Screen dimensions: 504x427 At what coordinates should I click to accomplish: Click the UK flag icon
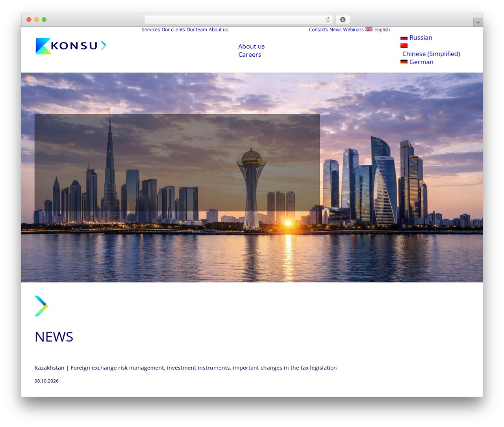(x=369, y=29)
